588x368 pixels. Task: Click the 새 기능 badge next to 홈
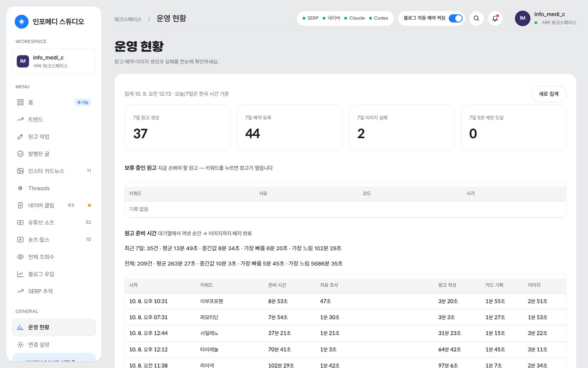click(x=83, y=102)
